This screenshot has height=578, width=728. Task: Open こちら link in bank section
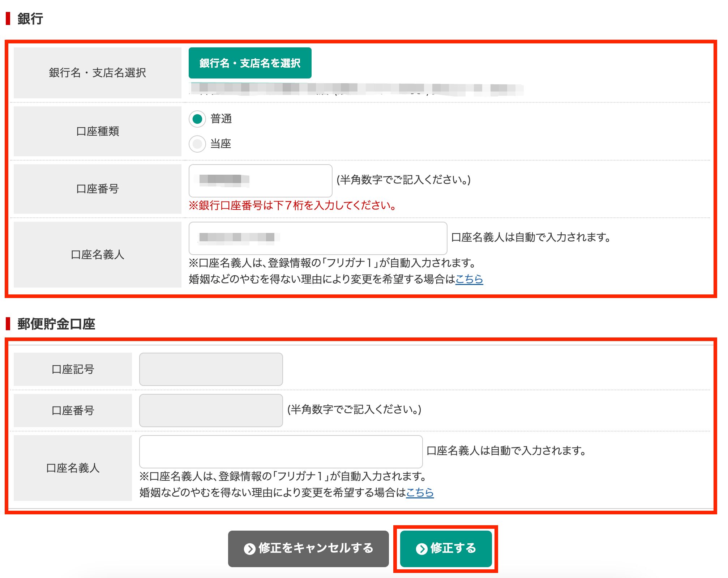click(469, 279)
